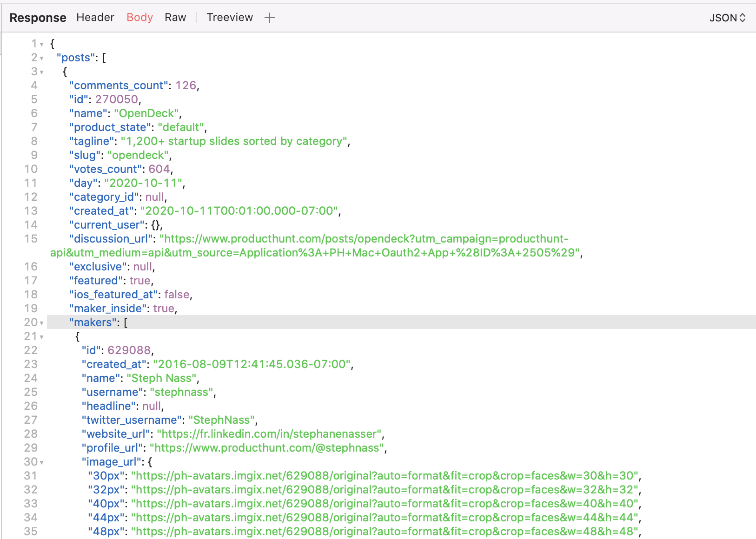Collapse the root JSON object on line 1
The height and width of the screenshot is (539, 756).
(42, 44)
